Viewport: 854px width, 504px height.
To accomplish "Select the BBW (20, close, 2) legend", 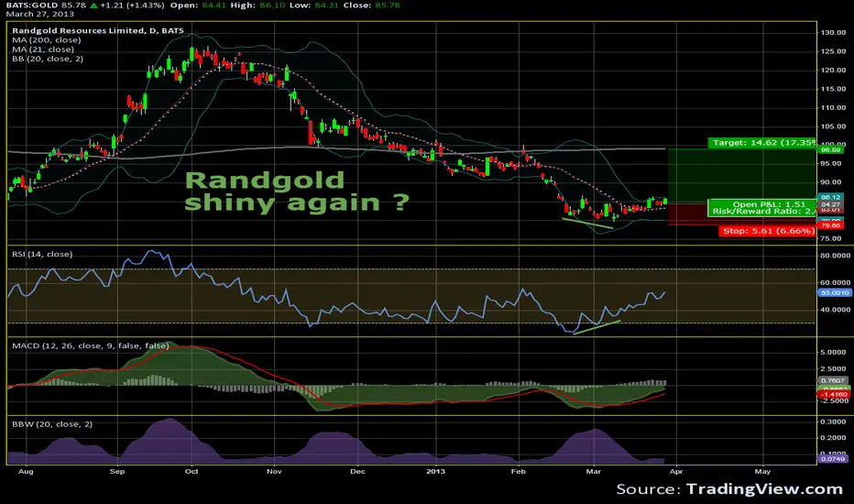I will coord(52,424).
